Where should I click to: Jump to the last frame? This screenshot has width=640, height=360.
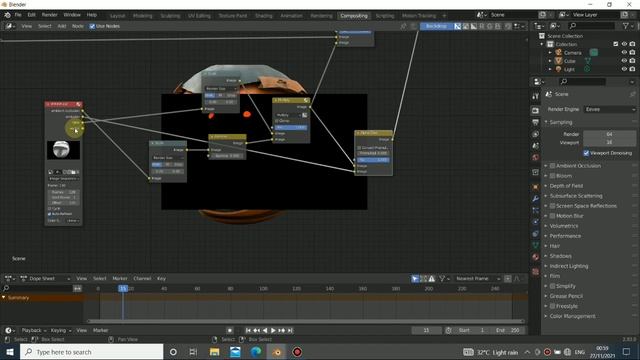tap(290, 330)
